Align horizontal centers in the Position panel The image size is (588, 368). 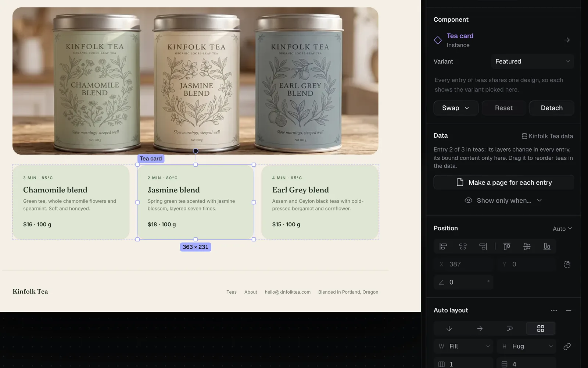(x=463, y=247)
